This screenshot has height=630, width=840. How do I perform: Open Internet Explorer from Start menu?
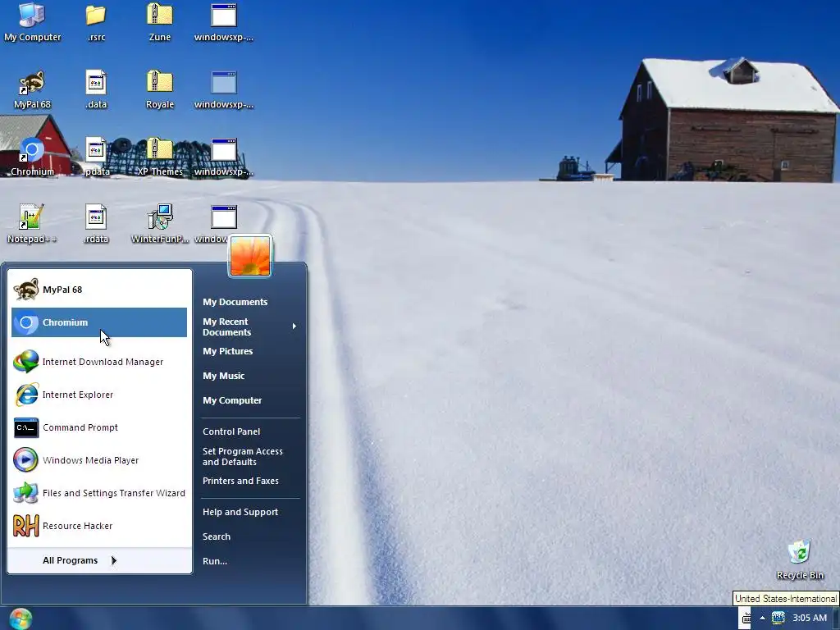(x=99, y=395)
